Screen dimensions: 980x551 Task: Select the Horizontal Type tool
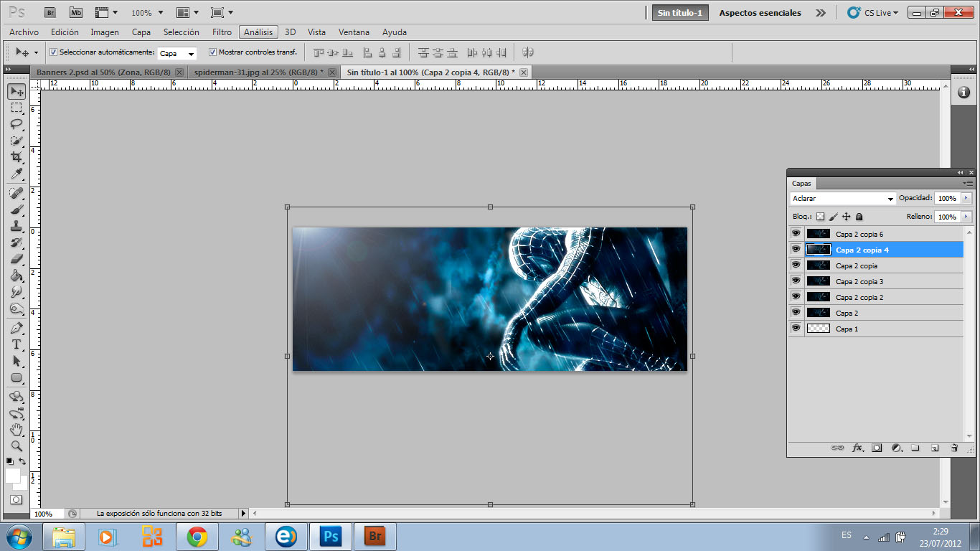(x=17, y=344)
